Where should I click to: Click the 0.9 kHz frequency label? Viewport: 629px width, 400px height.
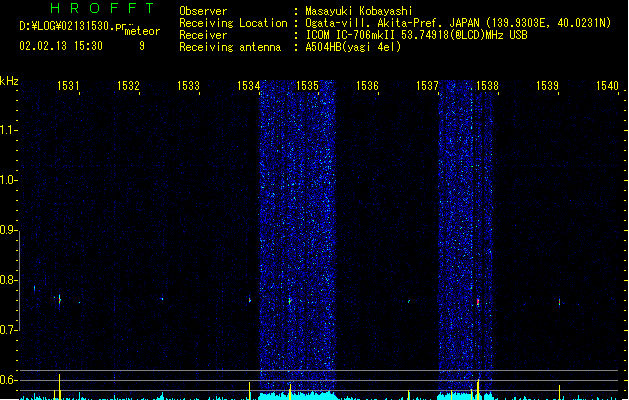(8, 230)
